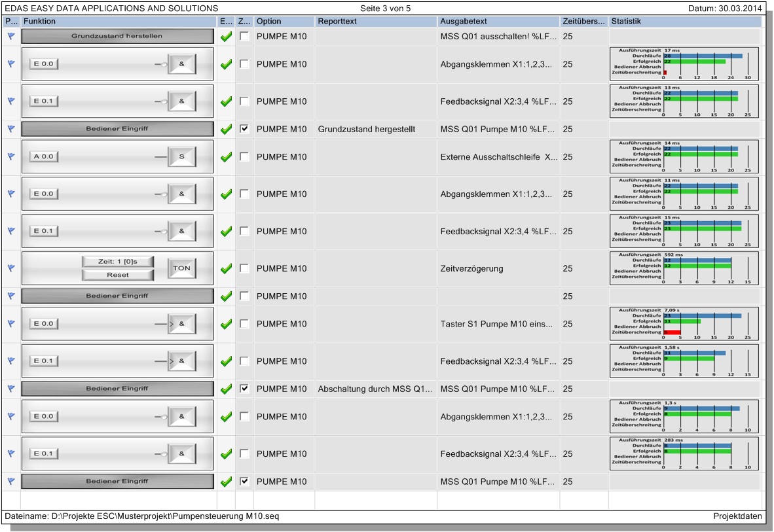Click the flag icon in the Abschaltung durch MSS row
Screen dimensions: 774x532
10,389
